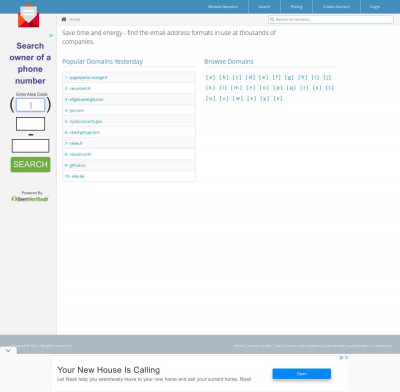Viewport: 400px width, 392px height.
Task: Browse domains starting with [e]
Action: 263,77
